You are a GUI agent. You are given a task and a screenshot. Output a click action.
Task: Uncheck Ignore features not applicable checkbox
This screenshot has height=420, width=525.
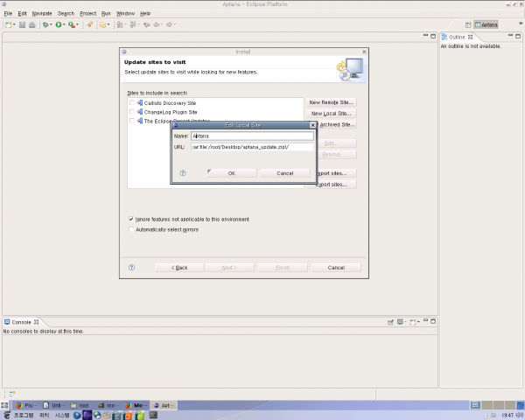coord(131,219)
